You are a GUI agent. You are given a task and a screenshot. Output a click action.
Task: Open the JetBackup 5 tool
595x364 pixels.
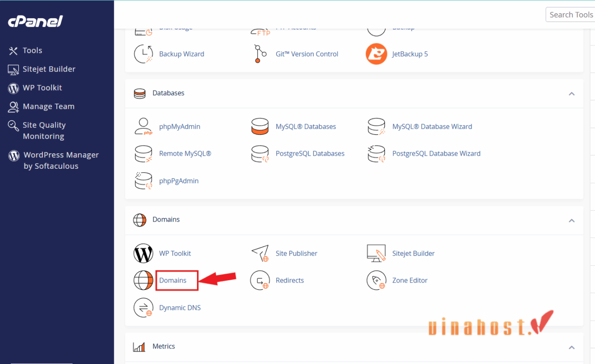click(x=410, y=54)
